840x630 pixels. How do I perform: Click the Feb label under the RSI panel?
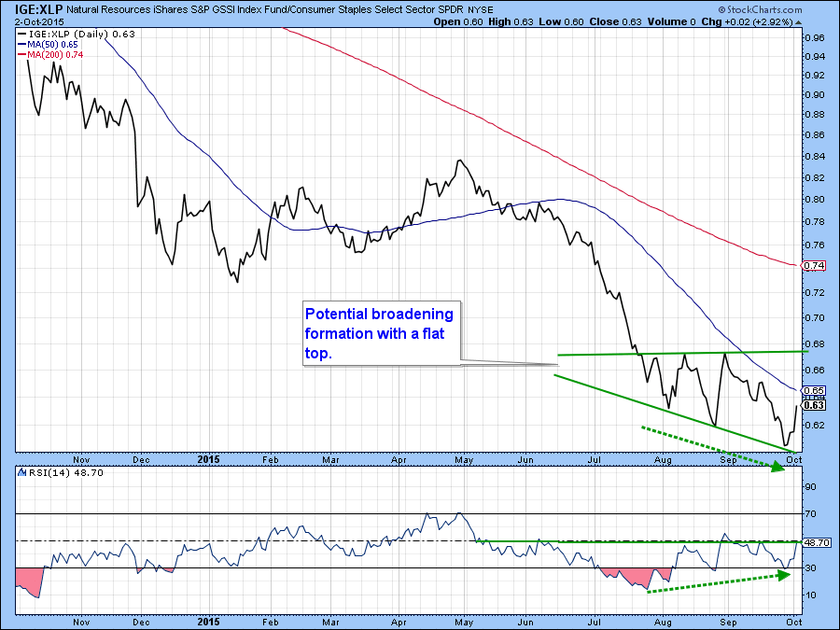click(271, 622)
